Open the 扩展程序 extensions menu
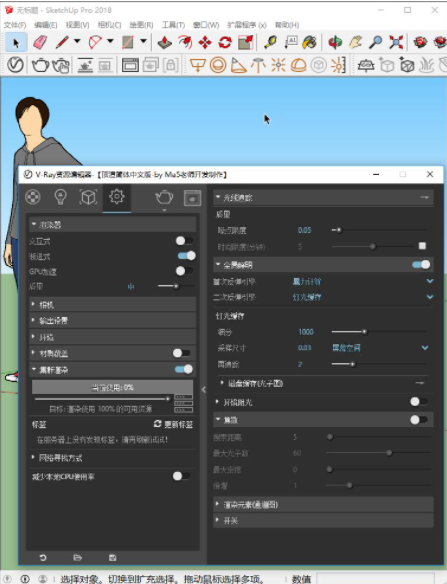This screenshot has height=584, width=447. [x=247, y=25]
